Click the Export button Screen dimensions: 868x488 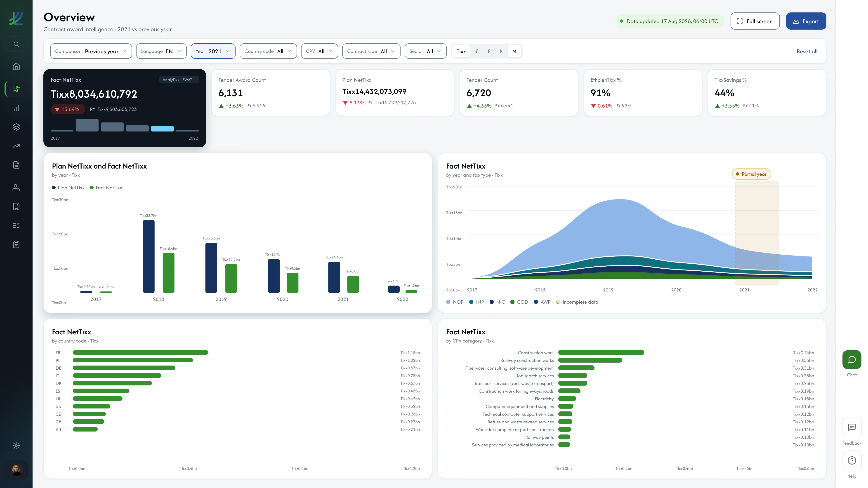806,21
